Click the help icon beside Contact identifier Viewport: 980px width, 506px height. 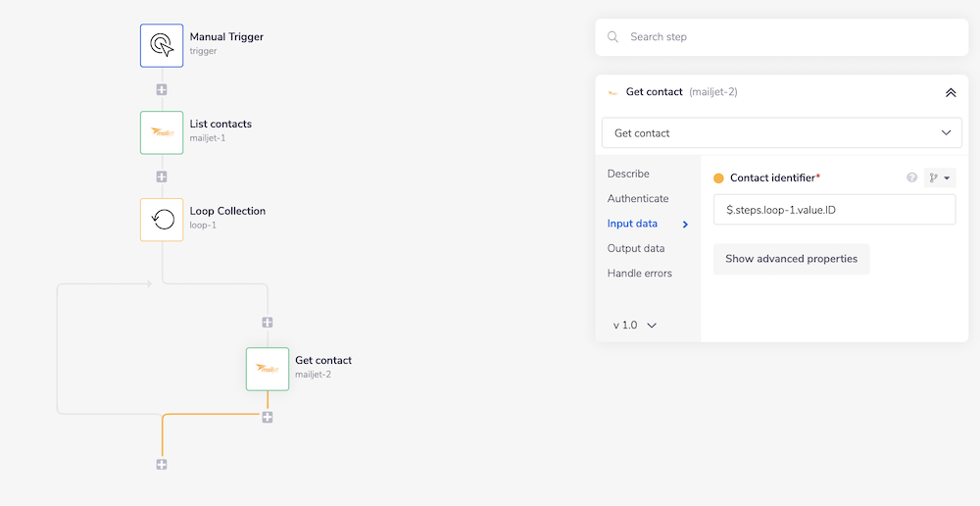point(911,177)
